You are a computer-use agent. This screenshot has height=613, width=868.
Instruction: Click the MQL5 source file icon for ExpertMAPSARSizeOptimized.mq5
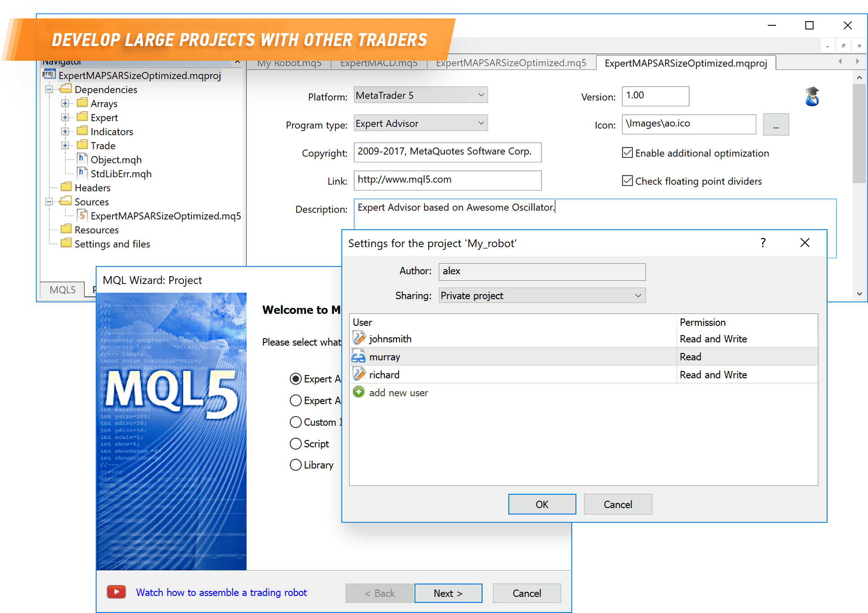(82, 215)
